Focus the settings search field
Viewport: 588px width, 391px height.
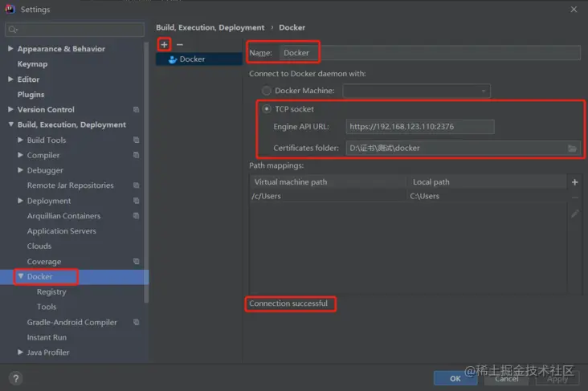tap(75, 30)
